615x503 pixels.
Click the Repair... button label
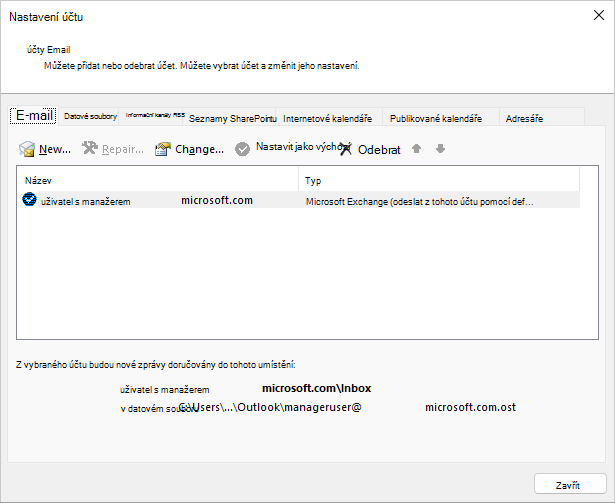click(123, 149)
